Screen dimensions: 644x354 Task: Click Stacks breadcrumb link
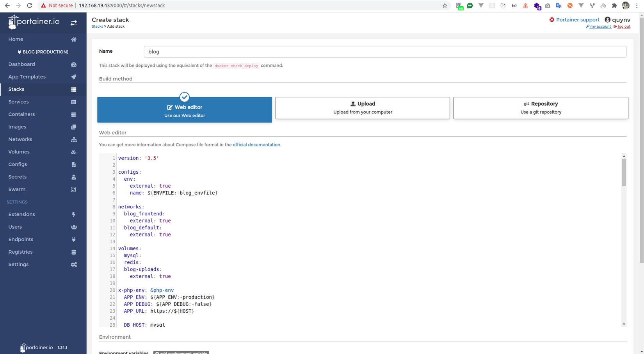tap(97, 27)
